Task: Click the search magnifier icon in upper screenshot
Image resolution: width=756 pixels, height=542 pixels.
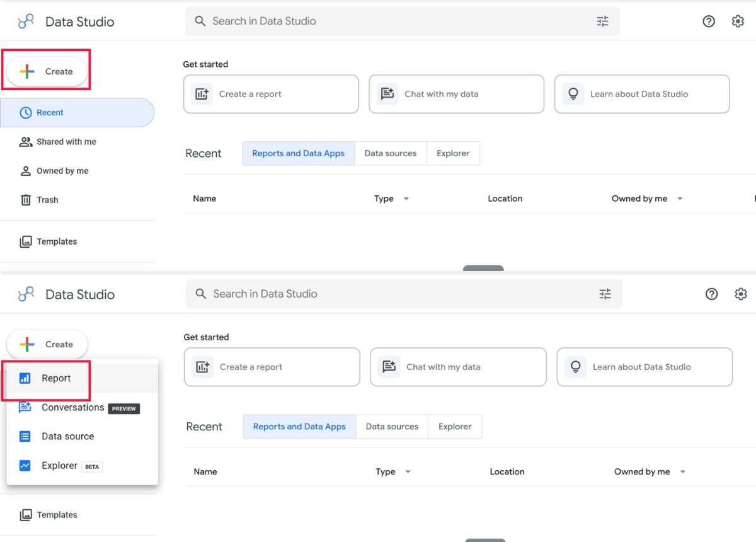Action: (x=200, y=21)
